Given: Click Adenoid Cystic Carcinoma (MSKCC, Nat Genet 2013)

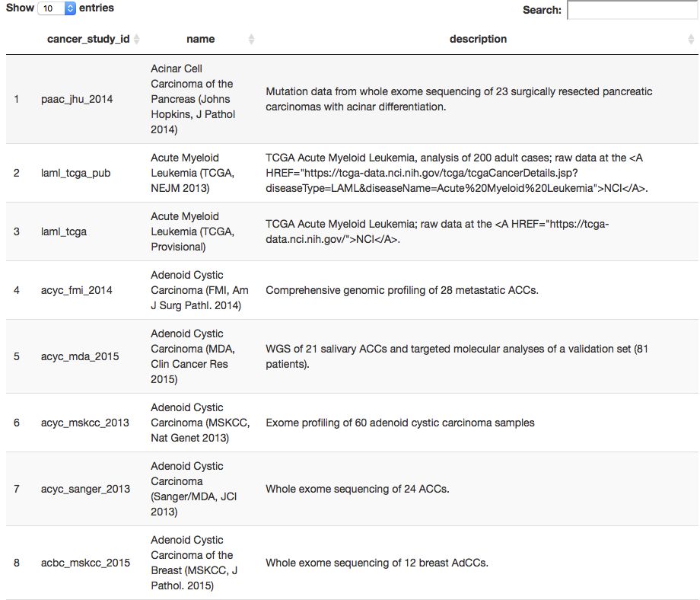Looking at the screenshot, I should [200, 423].
